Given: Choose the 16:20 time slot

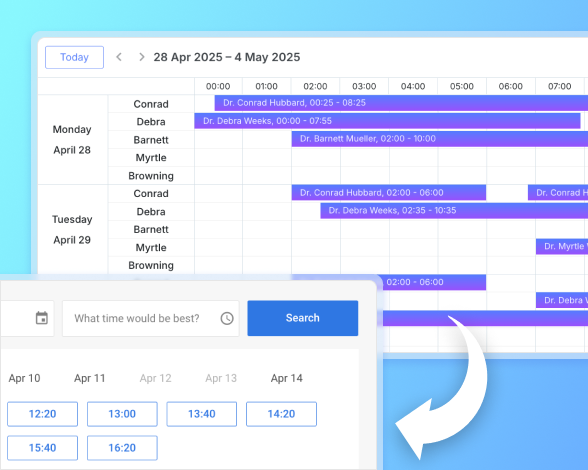Looking at the screenshot, I should 122,448.
